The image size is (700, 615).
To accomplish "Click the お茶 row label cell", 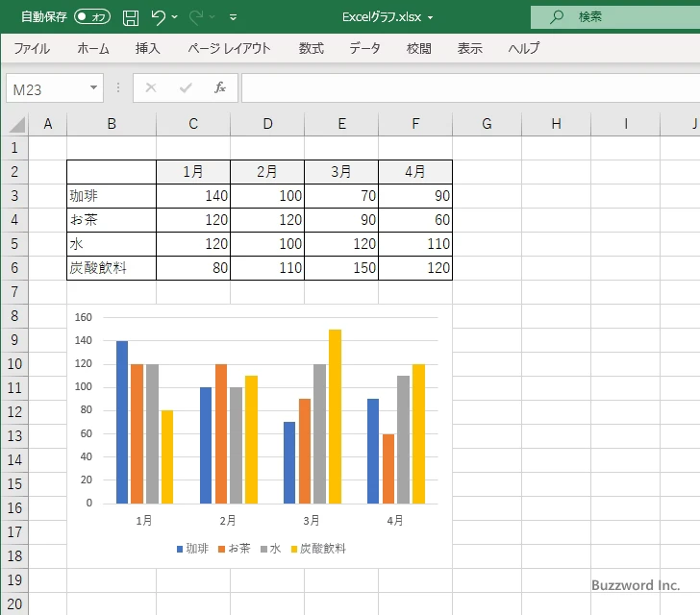I will [112, 220].
